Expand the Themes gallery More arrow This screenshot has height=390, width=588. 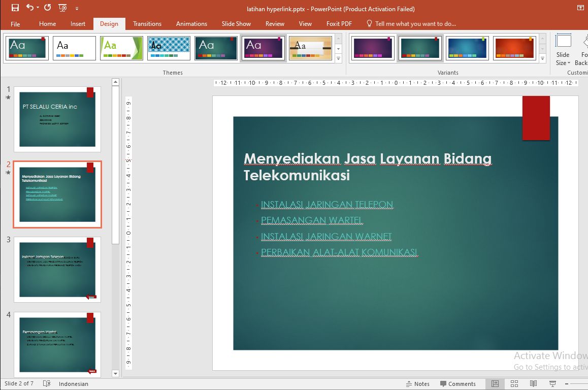point(339,59)
